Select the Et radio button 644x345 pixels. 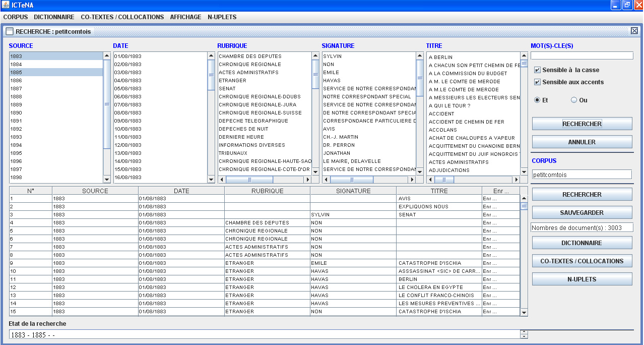[x=537, y=100]
